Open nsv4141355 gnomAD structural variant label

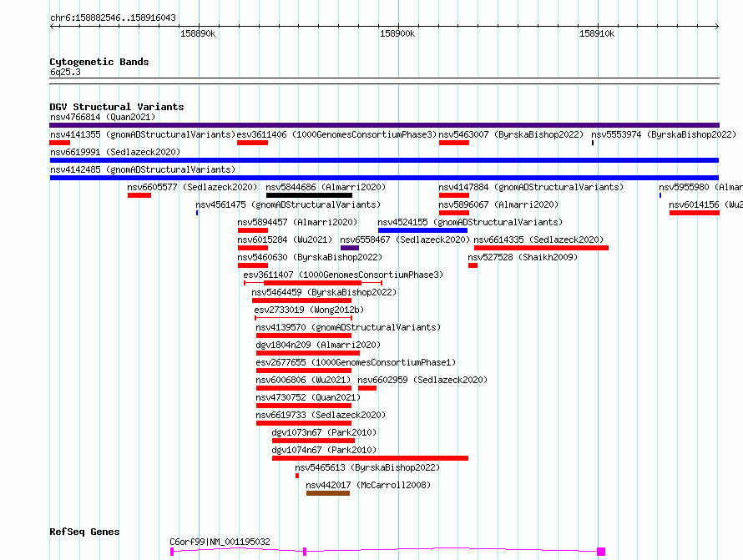tap(143, 134)
